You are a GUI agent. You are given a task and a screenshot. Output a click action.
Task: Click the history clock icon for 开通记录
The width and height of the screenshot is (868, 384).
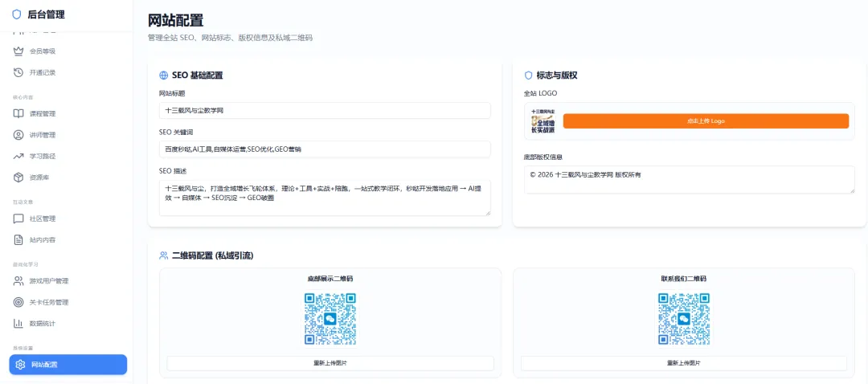(x=18, y=72)
